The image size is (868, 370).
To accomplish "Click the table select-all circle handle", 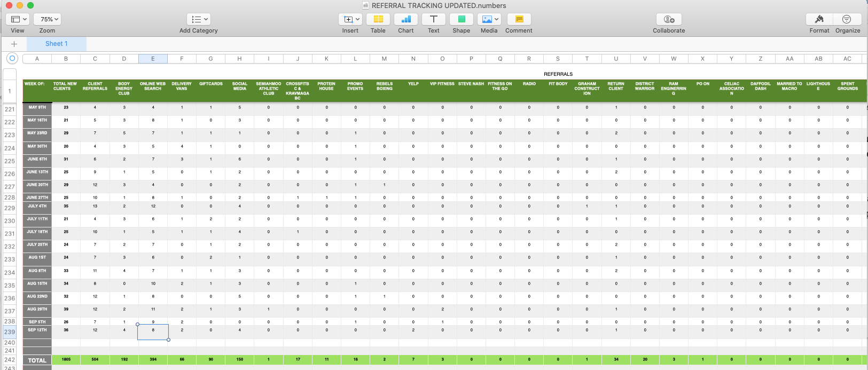I will [x=12, y=58].
